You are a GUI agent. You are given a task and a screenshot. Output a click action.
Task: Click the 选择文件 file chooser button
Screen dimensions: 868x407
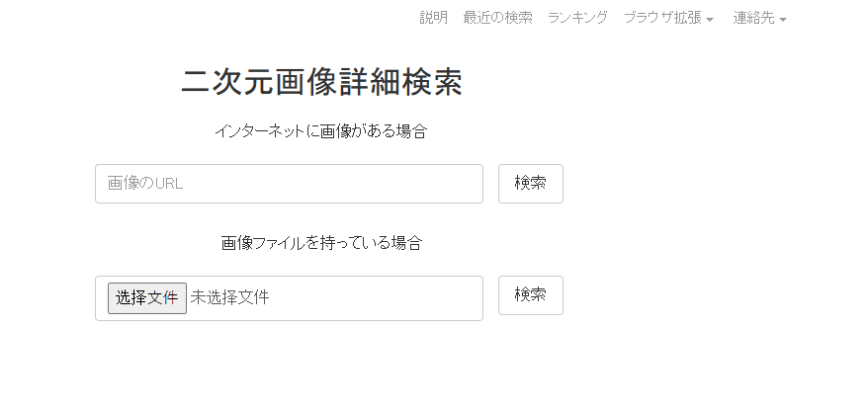pyautogui.click(x=147, y=297)
